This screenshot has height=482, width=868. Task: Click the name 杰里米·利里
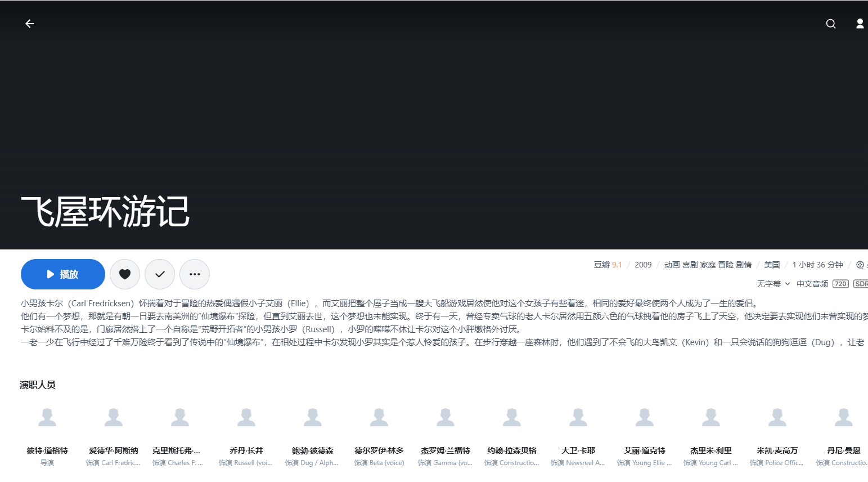tap(711, 450)
